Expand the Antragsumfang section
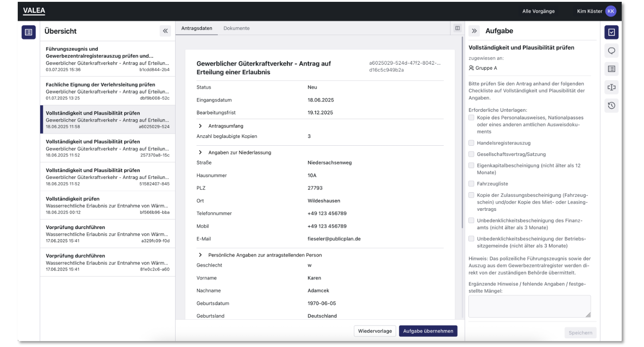Screen dimensions: 644x347 (x=200, y=126)
